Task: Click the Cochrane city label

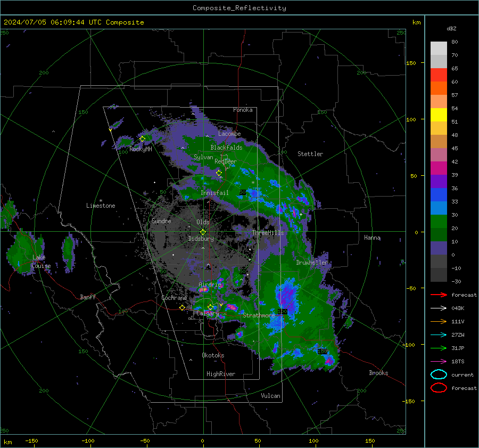Action: click(x=174, y=298)
